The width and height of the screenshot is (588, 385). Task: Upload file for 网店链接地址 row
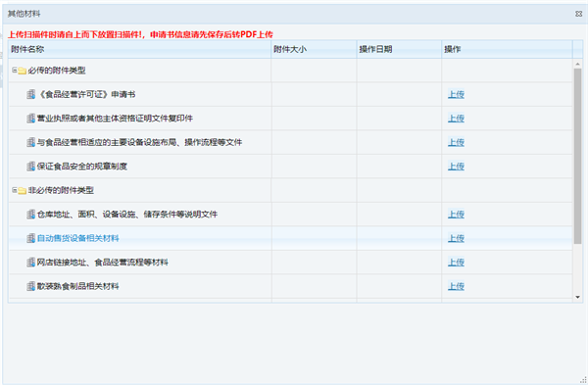tap(456, 263)
